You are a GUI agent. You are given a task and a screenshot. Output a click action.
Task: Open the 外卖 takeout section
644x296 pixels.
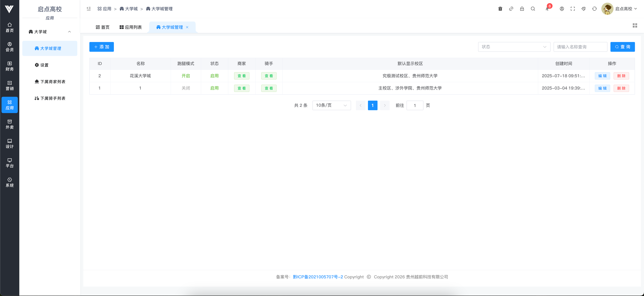click(10, 124)
